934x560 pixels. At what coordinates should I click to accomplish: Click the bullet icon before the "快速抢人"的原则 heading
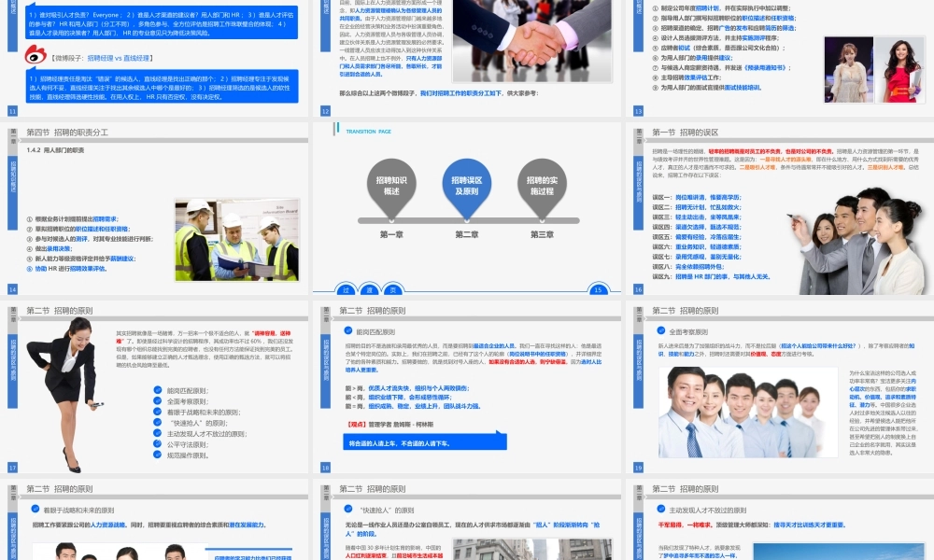[x=347, y=510]
